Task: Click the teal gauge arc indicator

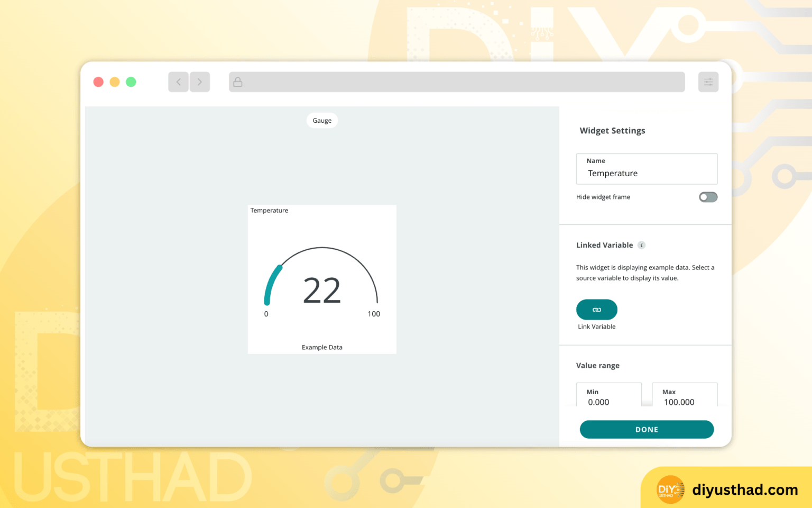Action: click(271, 284)
